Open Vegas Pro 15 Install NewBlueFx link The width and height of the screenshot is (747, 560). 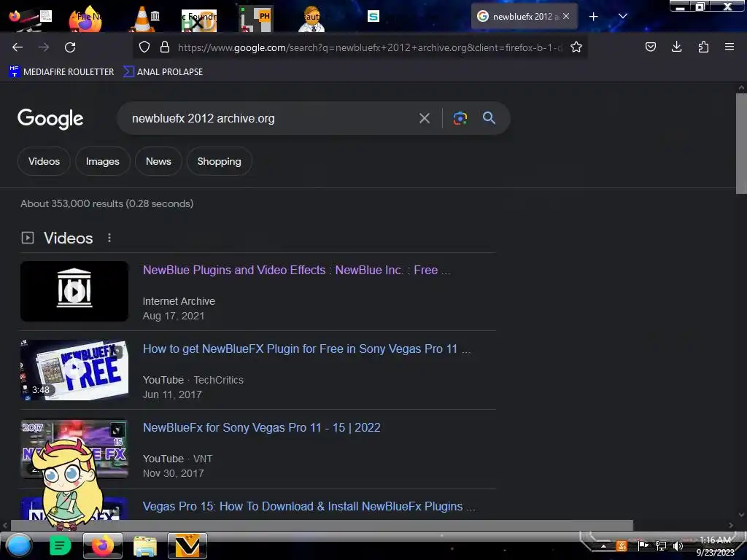pyautogui.click(x=309, y=506)
